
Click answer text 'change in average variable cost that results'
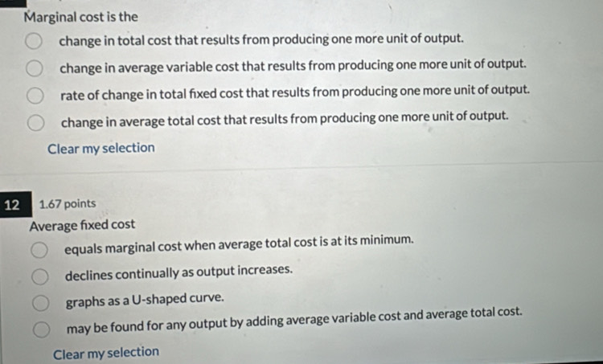click(x=293, y=64)
